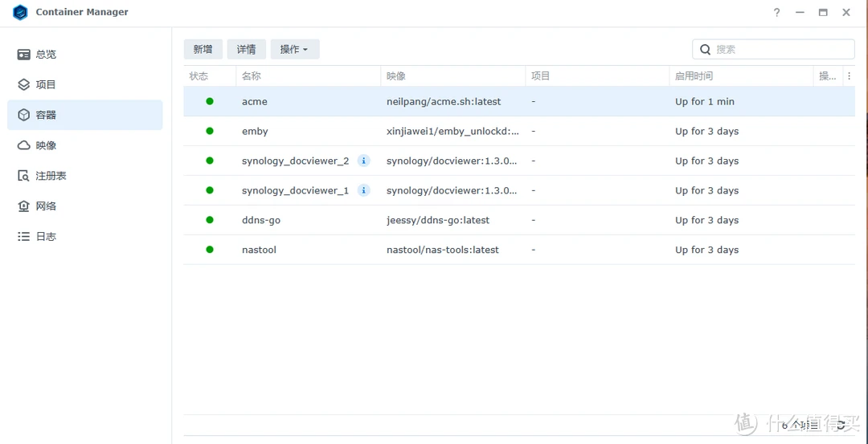Image resolution: width=868 pixels, height=444 pixels.
Task: Open the 总览 overview page
Action: point(84,54)
